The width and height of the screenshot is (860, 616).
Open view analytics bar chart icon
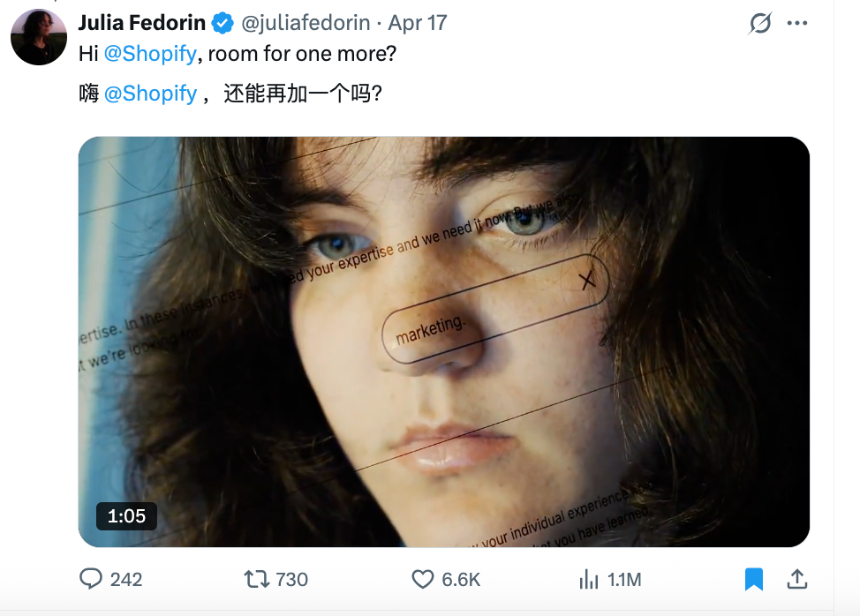coord(588,579)
